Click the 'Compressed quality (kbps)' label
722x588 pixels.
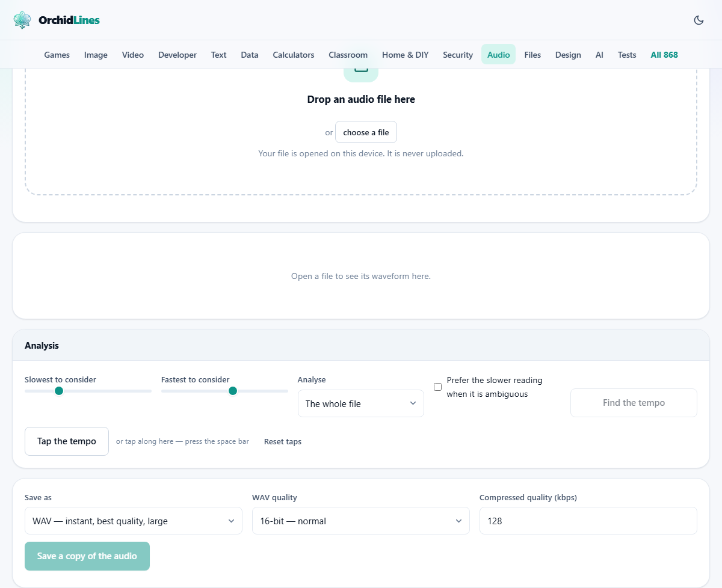coord(528,497)
